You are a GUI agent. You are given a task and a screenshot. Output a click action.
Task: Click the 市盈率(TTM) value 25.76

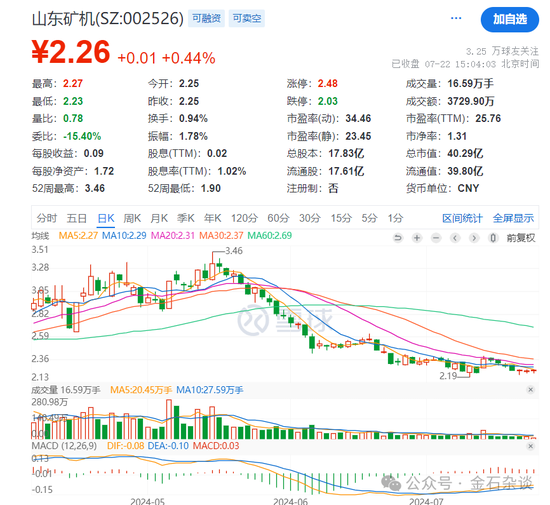488,118
